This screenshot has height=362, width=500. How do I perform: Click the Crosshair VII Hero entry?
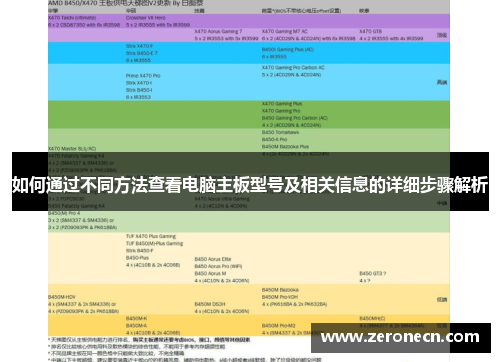click(145, 18)
